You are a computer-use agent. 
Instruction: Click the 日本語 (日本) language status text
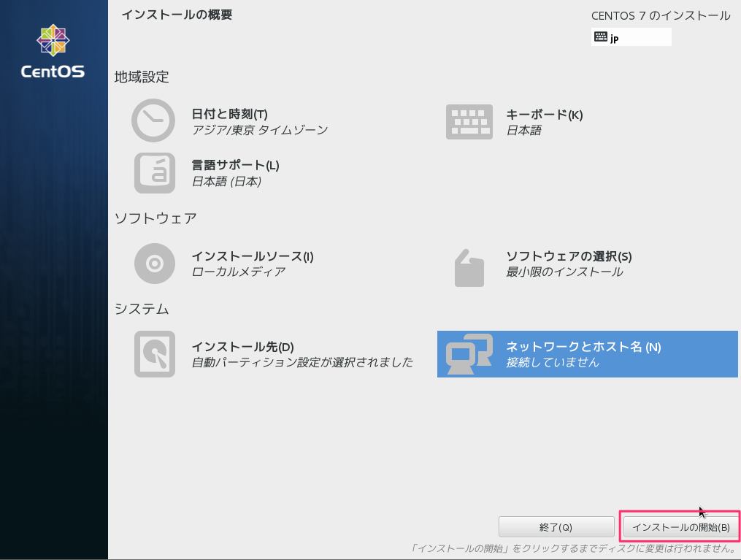click(x=226, y=182)
